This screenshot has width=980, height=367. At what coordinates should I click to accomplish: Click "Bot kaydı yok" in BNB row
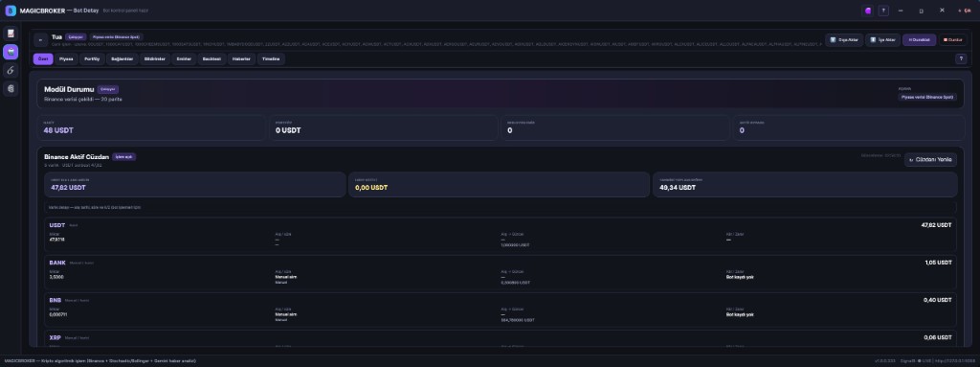pos(740,314)
